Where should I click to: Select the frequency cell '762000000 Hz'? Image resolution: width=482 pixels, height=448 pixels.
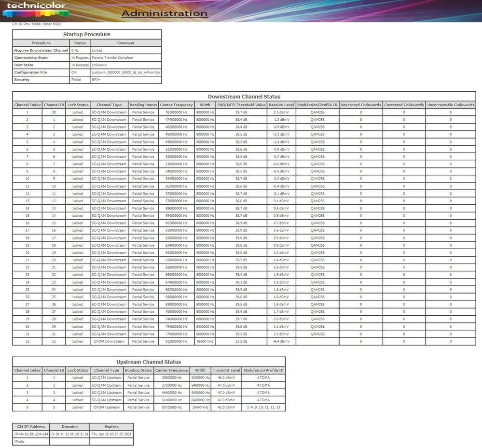pyautogui.click(x=177, y=112)
